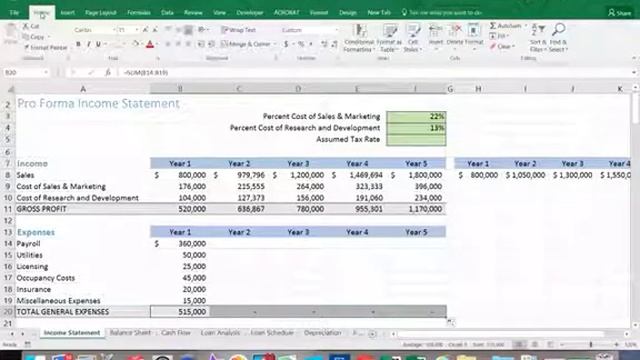
Task: Click the New Sheet plus button
Action: [372, 333]
